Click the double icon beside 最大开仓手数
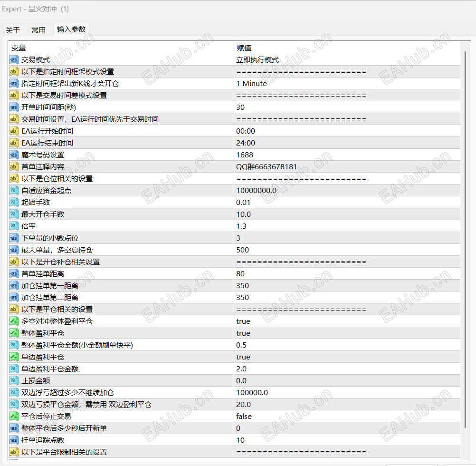This screenshot has width=476, height=466. (x=14, y=214)
